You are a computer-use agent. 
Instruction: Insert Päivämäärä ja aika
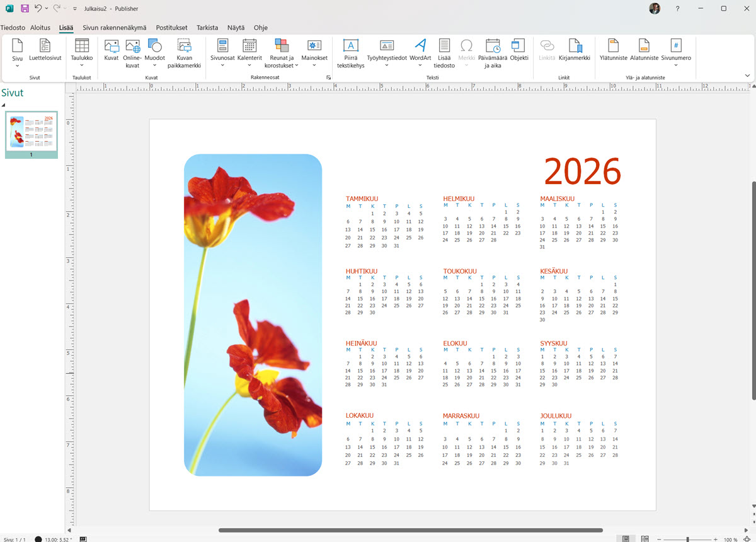click(493, 53)
